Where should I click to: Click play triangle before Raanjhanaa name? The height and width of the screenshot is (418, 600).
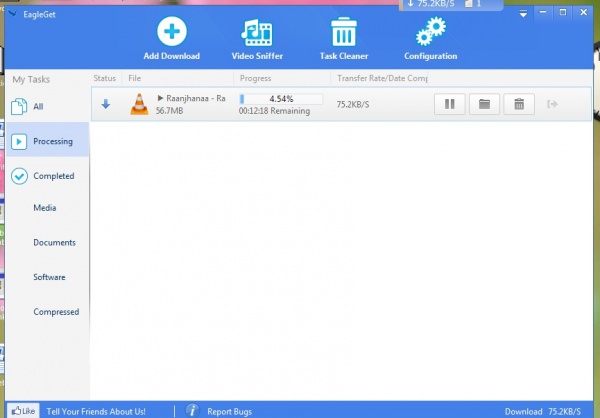[160, 98]
